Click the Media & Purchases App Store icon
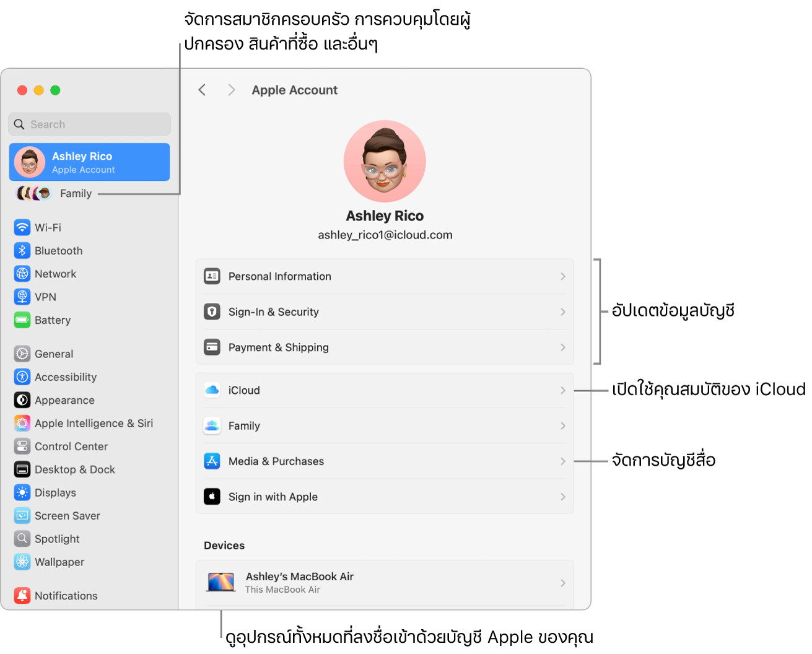The height and width of the screenshot is (654, 812). click(x=212, y=461)
